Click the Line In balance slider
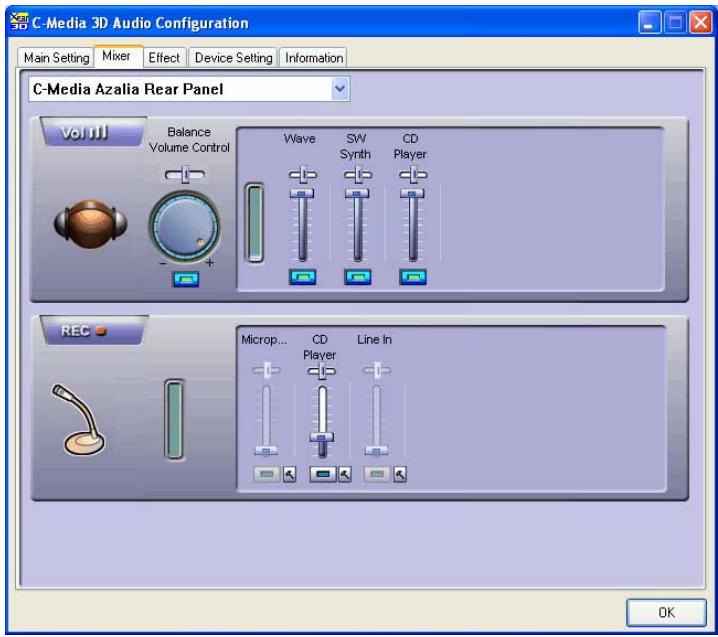The height and width of the screenshot is (637, 718). [x=377, y=370]
